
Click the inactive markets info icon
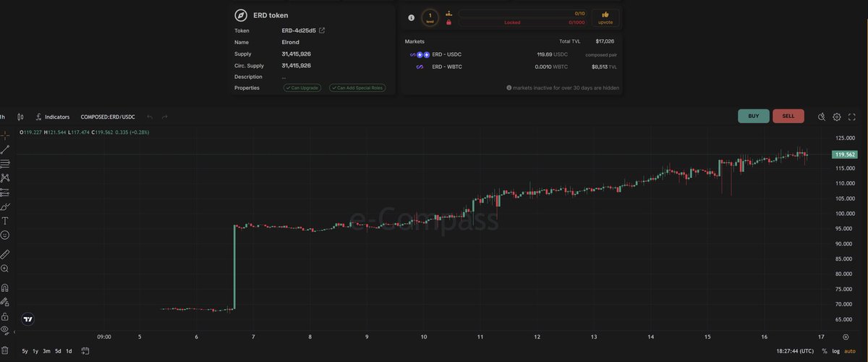[x=509, y=88]
